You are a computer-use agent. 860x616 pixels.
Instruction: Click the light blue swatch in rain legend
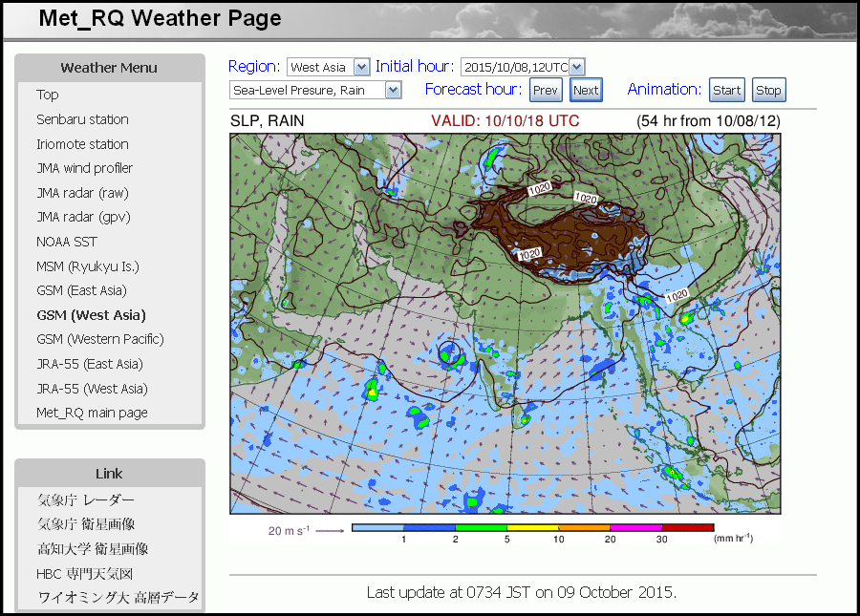pos(377,528)
